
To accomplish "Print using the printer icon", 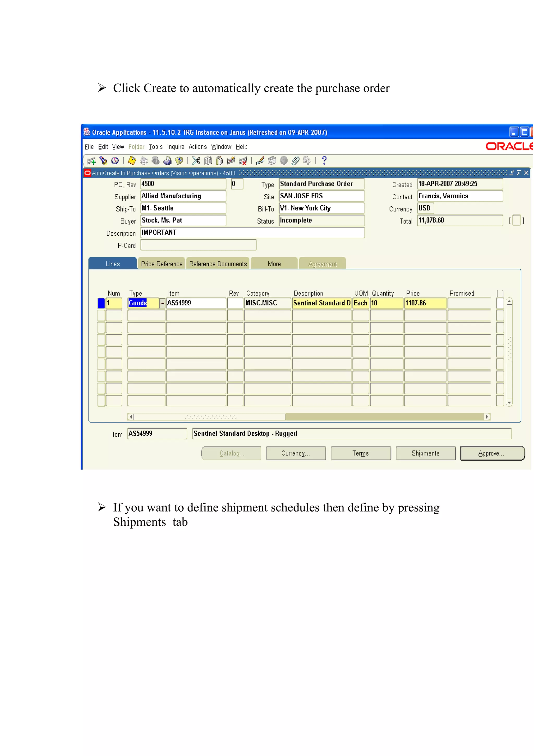I will click(167, 161).
